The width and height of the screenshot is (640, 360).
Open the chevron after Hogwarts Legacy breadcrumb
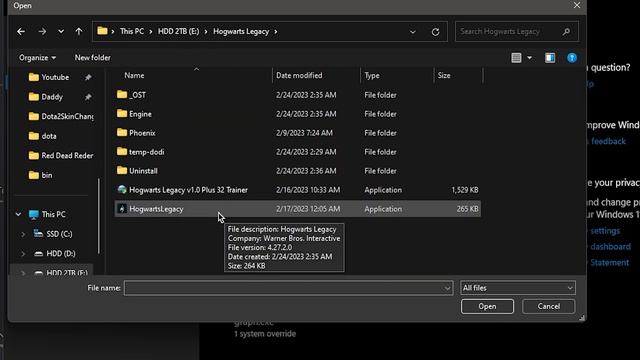point(276,31)
